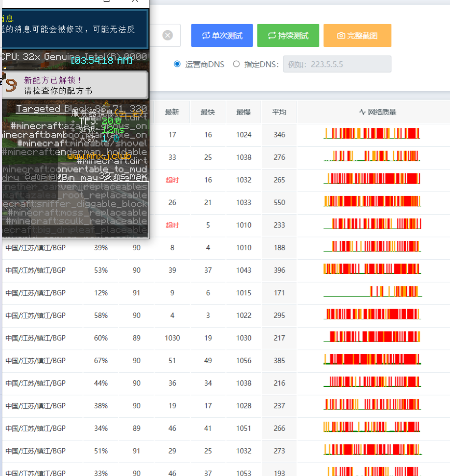The height and width of the screenshot is (476, 450).
Task: Enable continuous testing via 持续测试
Action: (288, 35)
